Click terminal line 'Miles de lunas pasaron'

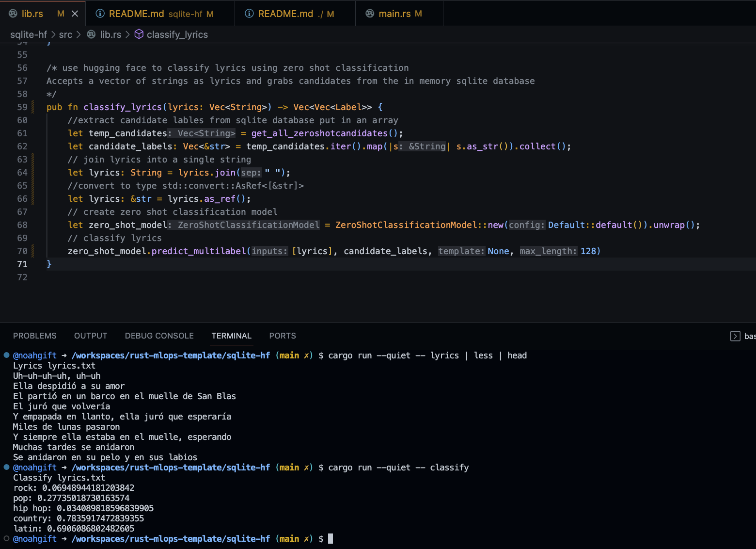click(66, 427)
